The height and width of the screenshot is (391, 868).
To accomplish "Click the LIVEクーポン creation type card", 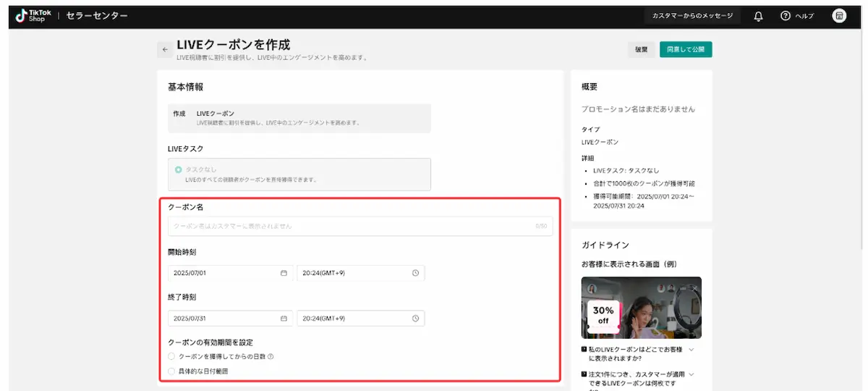I will 299,118.
